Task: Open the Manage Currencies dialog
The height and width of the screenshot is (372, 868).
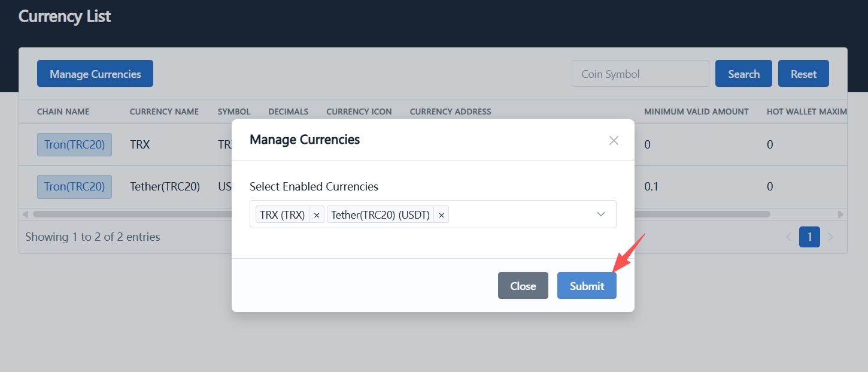Action: [x=95, y=73]
